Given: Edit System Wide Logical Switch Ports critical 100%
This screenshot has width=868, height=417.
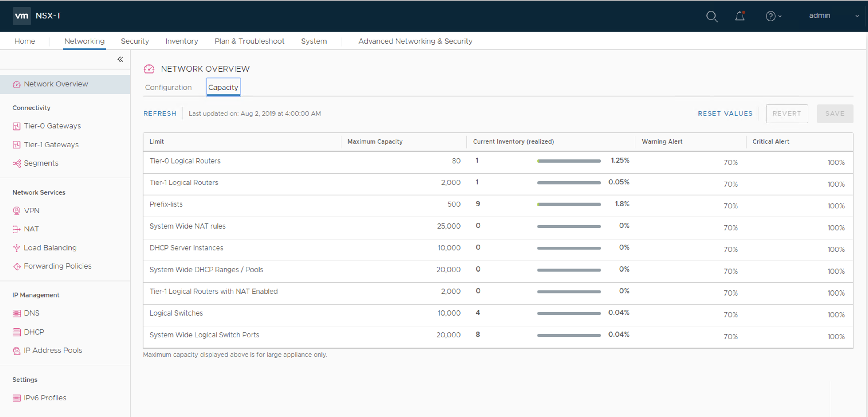Looking at the screenshot, I should 836,337.
